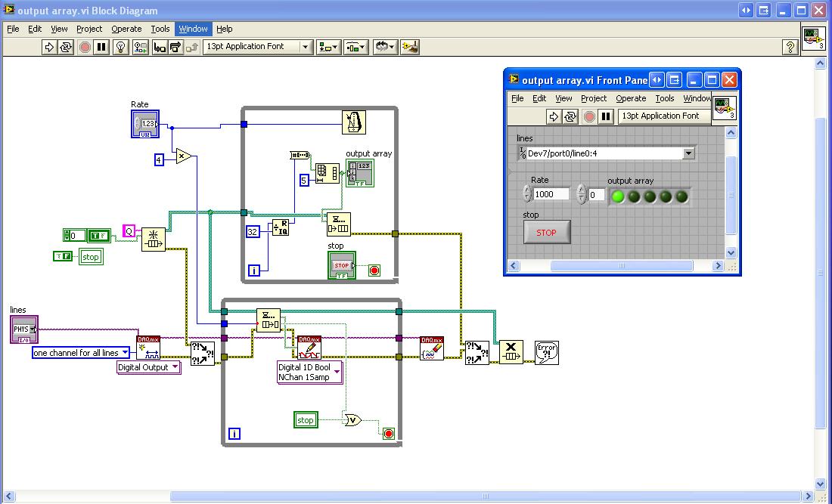Click Clean Up Diagram icon
832x504 pixels.
coord(410,47)
